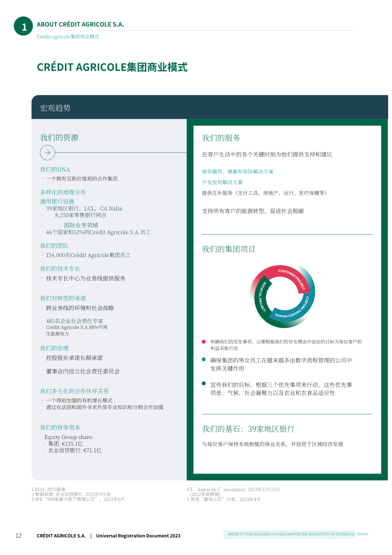The image size is (392, 555).
Task: Click the line 与每位客户保持本地根植的商业关系
Action: [x=273, y=444]
